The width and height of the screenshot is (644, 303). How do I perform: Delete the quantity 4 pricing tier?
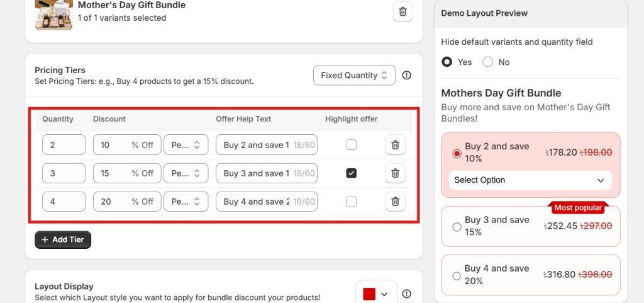click(x=395, y=202)
